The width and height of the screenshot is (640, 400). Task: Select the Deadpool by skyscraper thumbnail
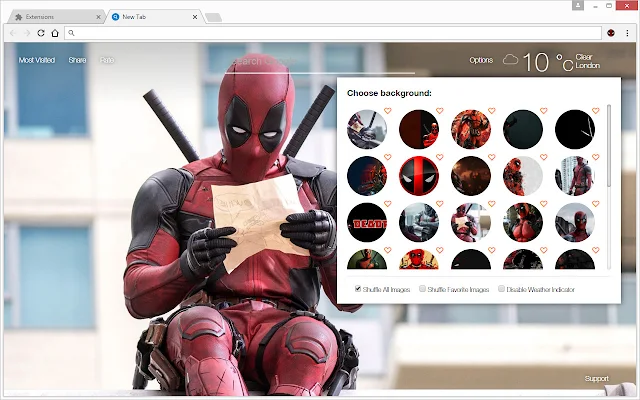tap(575, 176)
